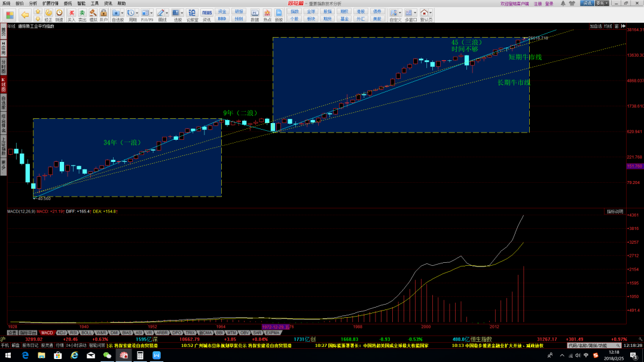Open the 扩展行情 menu
Screen dimensions: 644x362
[50, 3]
